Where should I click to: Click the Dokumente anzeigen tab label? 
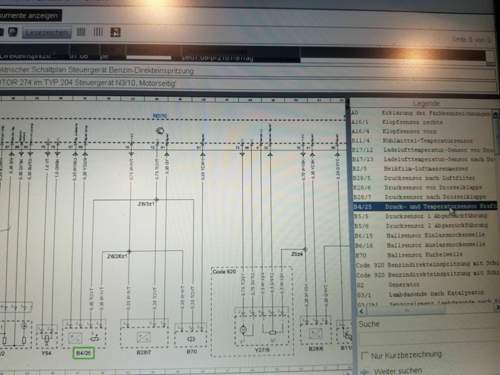point(30,16)
